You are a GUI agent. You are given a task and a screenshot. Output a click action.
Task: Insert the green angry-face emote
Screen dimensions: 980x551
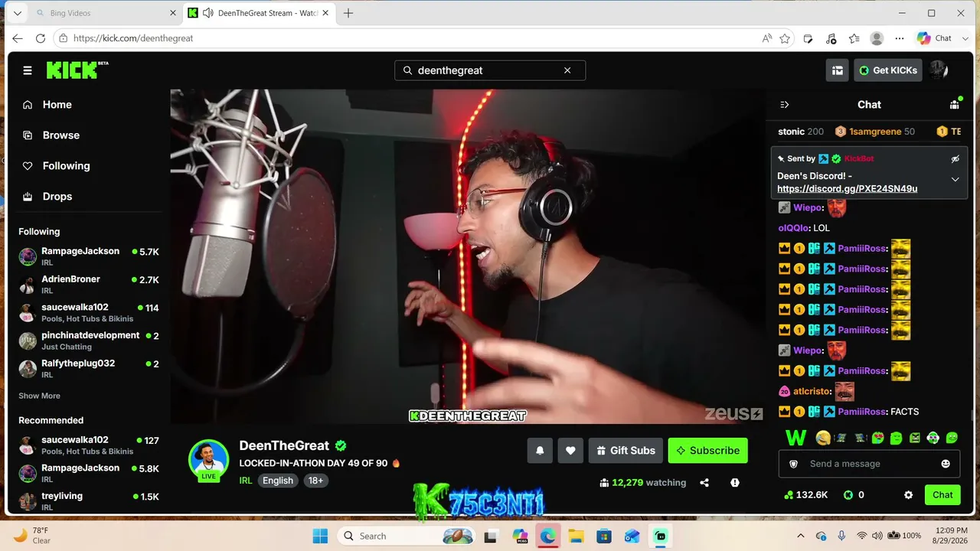coord(915,438)
